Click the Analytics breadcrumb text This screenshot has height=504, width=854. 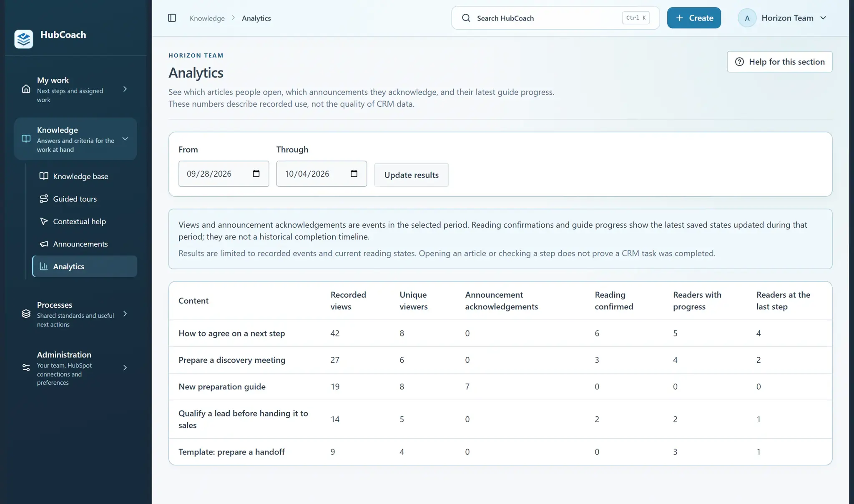(256, 18)
